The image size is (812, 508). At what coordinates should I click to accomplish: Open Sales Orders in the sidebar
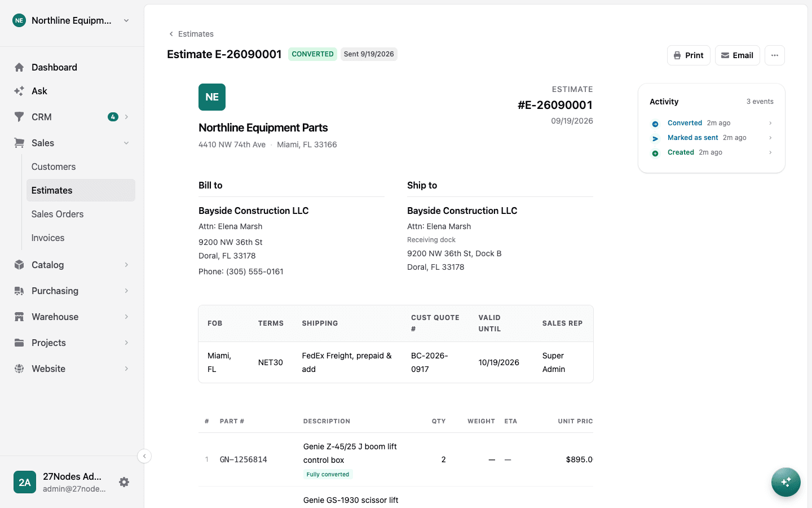tap(81, 214)
